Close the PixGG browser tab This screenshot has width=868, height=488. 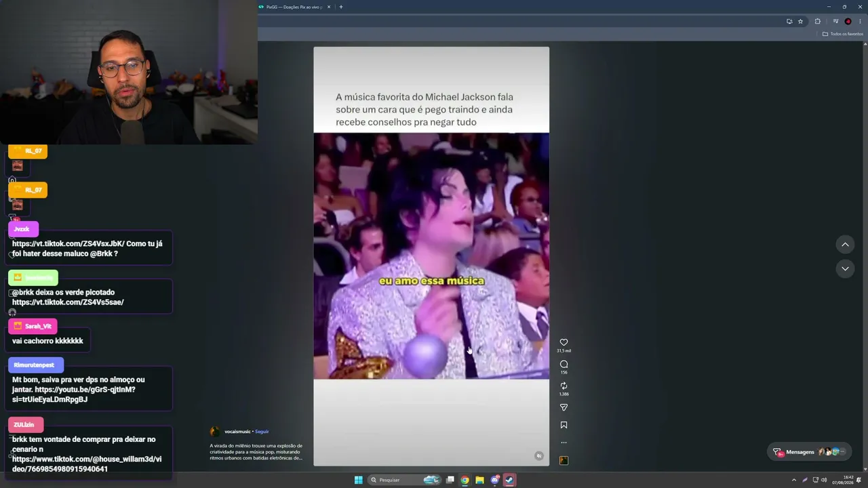[x=329, y=7]
